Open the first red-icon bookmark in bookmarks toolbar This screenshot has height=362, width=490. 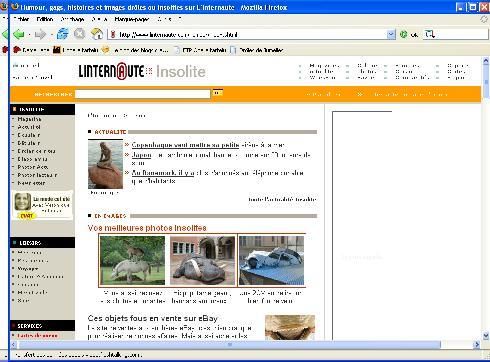click(x=32, y=50)
